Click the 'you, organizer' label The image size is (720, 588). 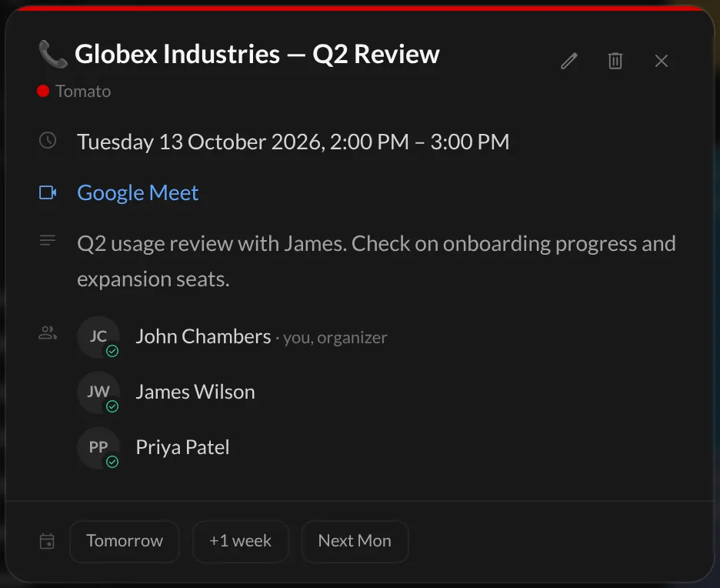pyautogui.click(x=335, y=338)
